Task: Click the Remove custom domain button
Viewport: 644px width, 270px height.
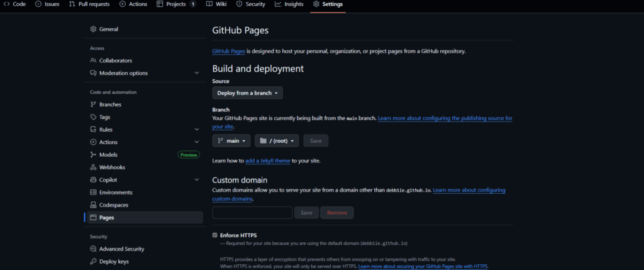Action: [x=337, y=213]
